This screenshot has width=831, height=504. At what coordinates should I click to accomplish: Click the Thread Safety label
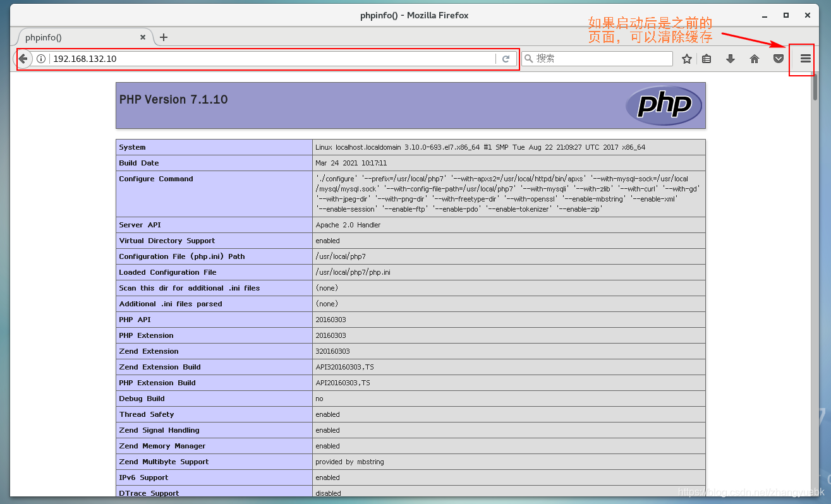pos(147,414)
